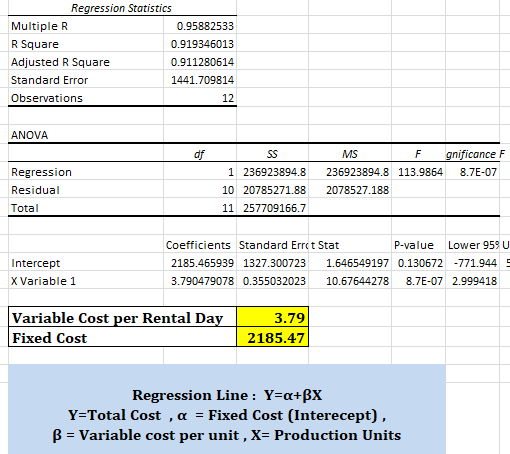
Task: Select the P-value column header
Action: click(418, 245)
